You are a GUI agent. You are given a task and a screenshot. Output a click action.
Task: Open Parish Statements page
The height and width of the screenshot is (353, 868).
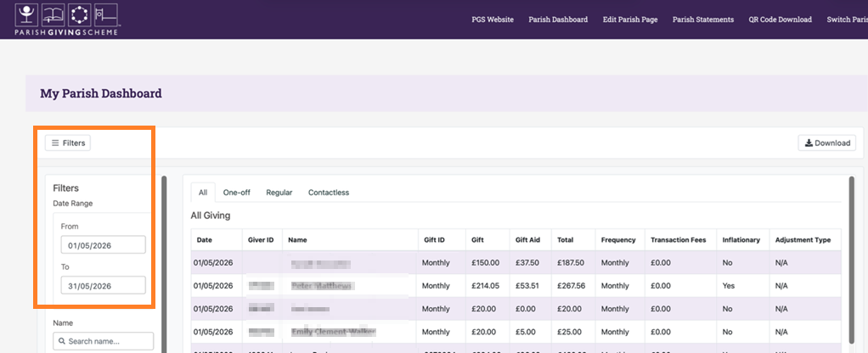click(703, 20)
